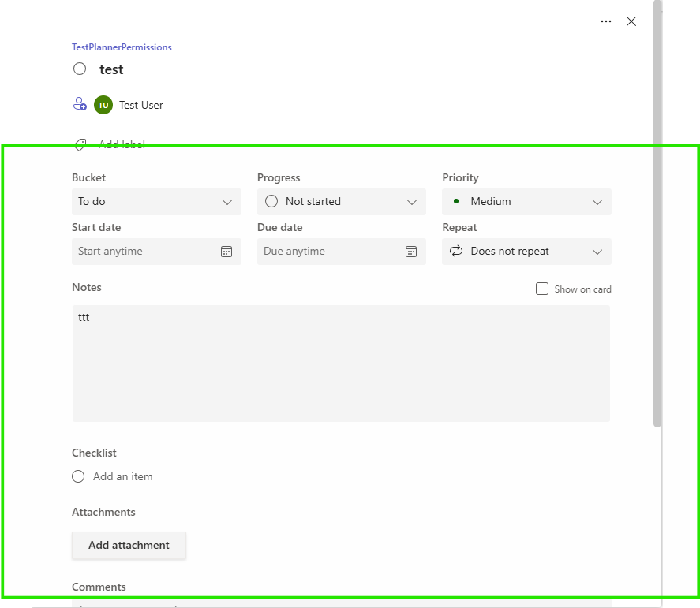Viewport: 700px width, 608px height.
Task: Click the Add attachment button
Action: tap(129, 545)
